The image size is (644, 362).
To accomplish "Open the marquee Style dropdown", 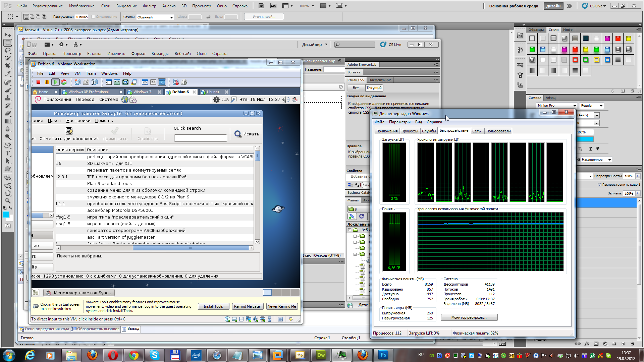I will [155, 17].
